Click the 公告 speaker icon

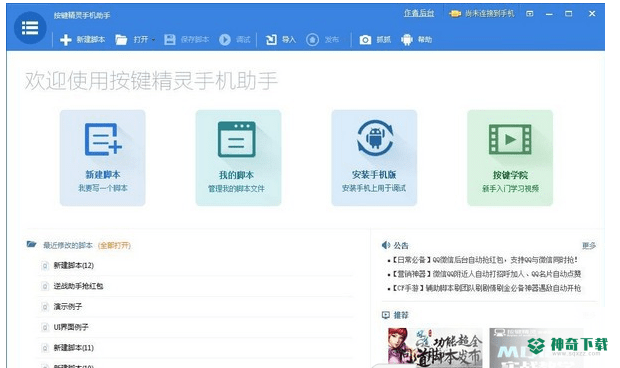(x=386, y=245)
